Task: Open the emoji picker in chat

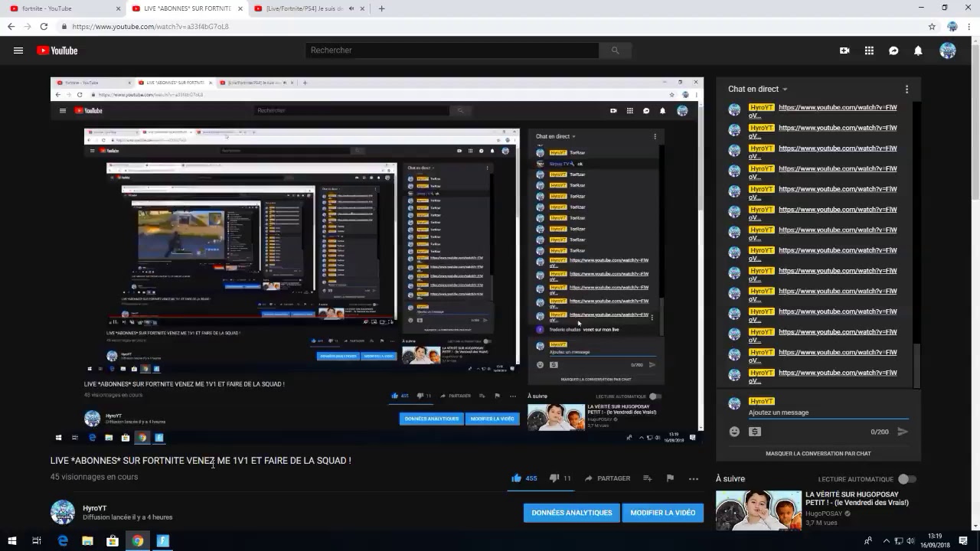Action: point(734,432)
